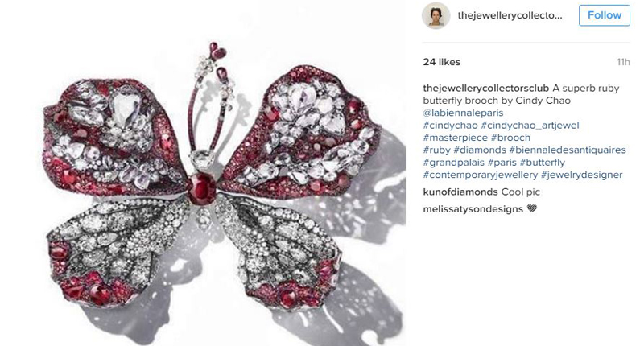Click the profile avatar picture

tap(436, 15)
